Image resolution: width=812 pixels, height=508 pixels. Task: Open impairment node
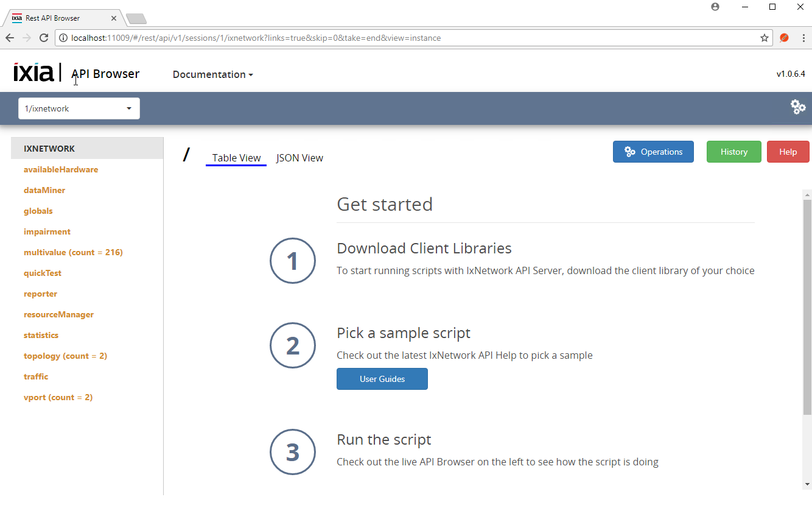coord(47,231)
